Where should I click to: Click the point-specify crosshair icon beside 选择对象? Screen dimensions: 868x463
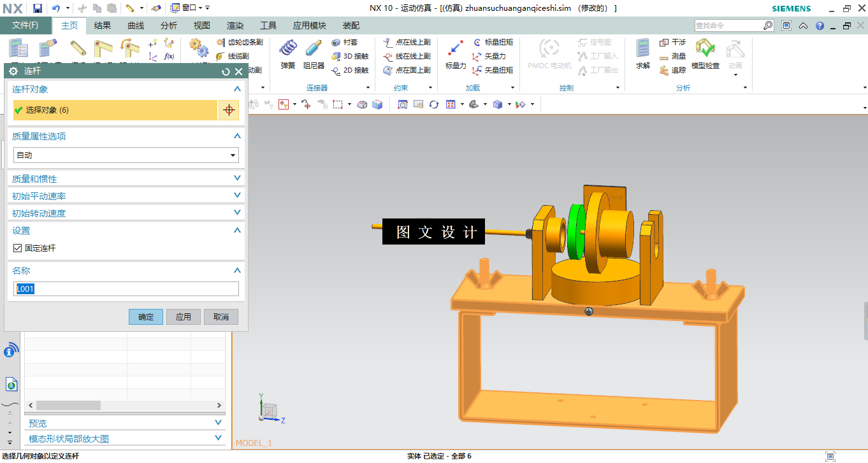click(229, 110)
